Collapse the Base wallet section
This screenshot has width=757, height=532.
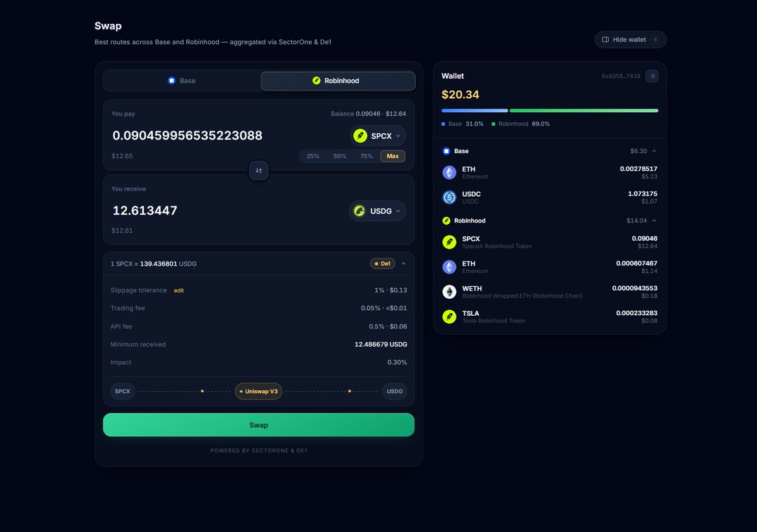point(654,151)
